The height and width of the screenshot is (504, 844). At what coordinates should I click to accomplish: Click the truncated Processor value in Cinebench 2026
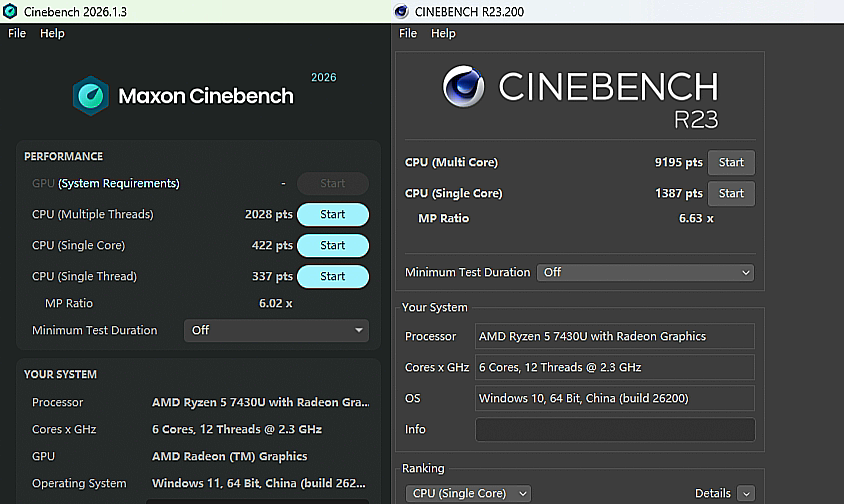(261, 402)
